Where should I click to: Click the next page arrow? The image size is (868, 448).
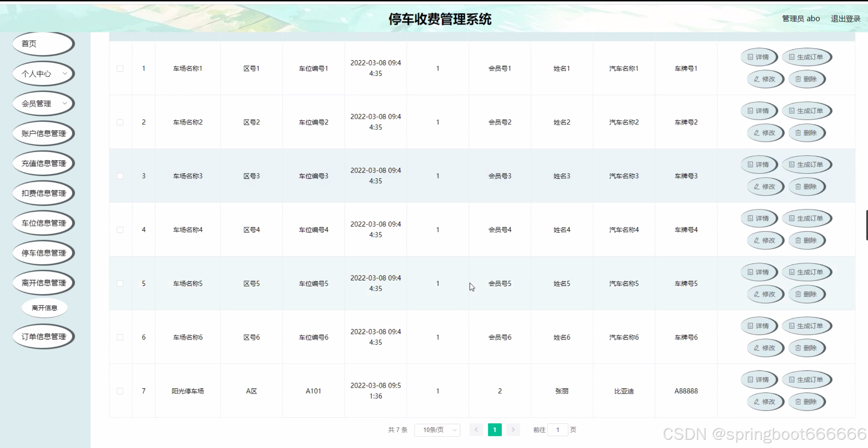[513, 430]
